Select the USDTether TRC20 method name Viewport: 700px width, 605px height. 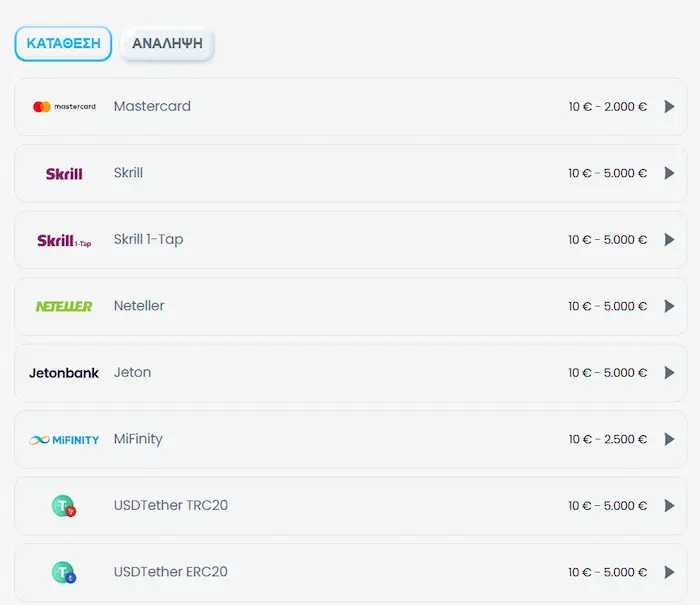pos(171,506)
